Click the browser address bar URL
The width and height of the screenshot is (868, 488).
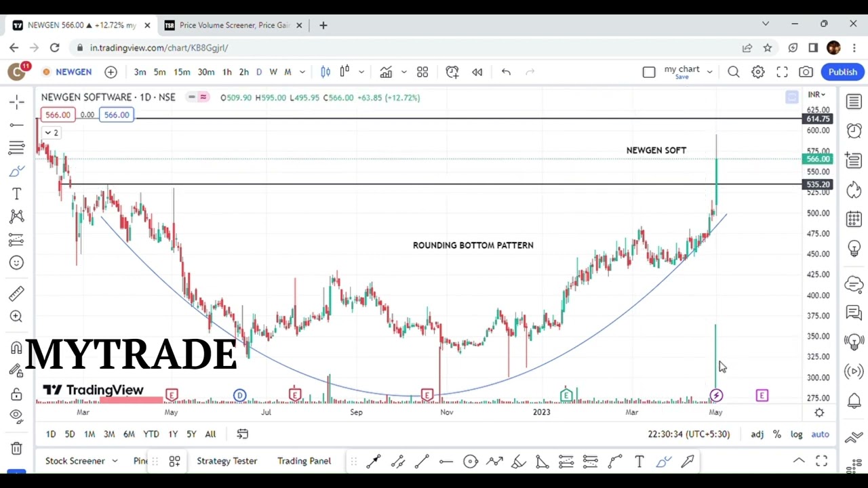tap(159, 48)
